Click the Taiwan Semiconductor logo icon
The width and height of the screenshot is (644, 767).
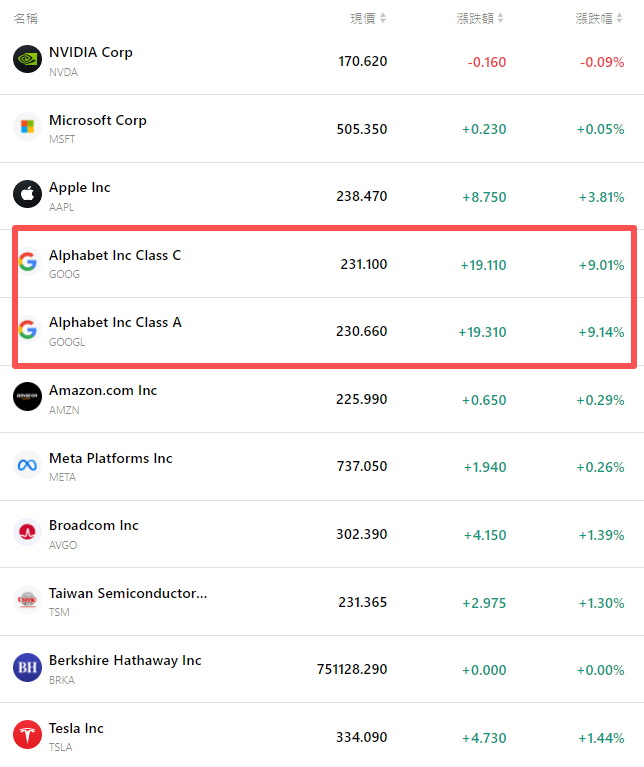click(x=27, y=600)
